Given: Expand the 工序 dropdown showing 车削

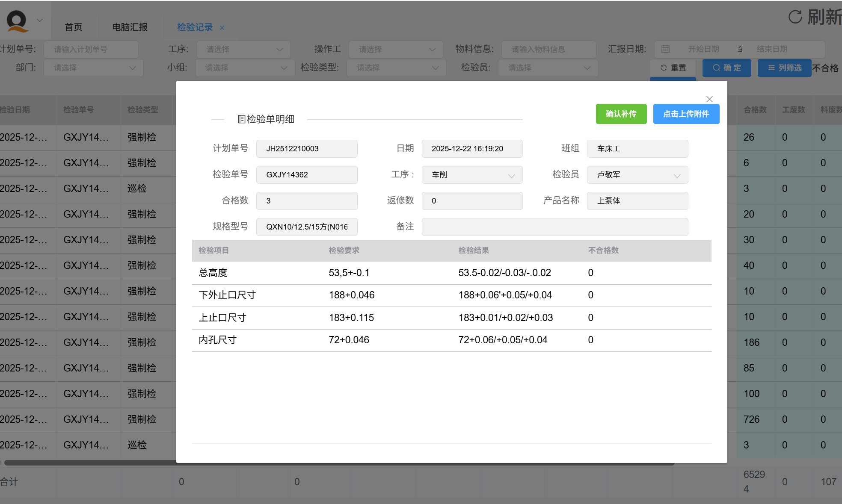Looking at the screenshot, I should pyautogui.click(x=472, y=175).
